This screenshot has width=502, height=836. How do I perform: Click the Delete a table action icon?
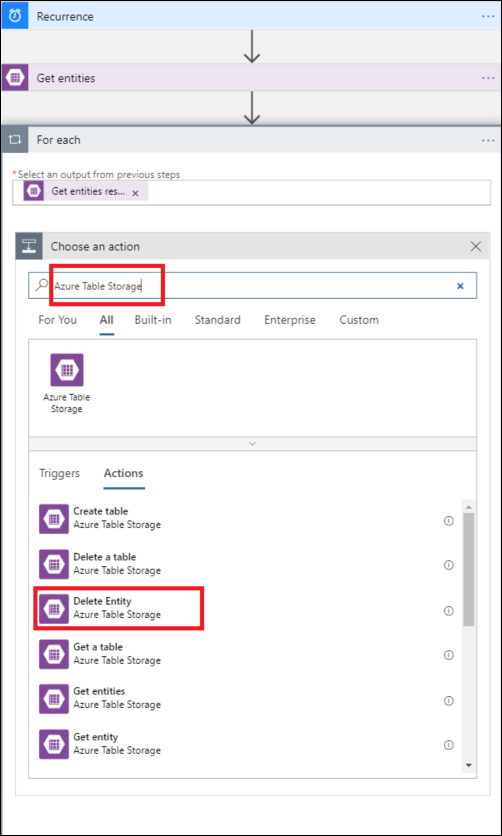[54, 564]
